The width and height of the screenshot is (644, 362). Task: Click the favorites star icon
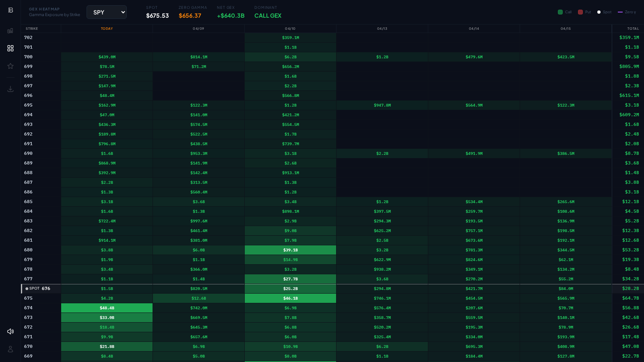point(10,66)
